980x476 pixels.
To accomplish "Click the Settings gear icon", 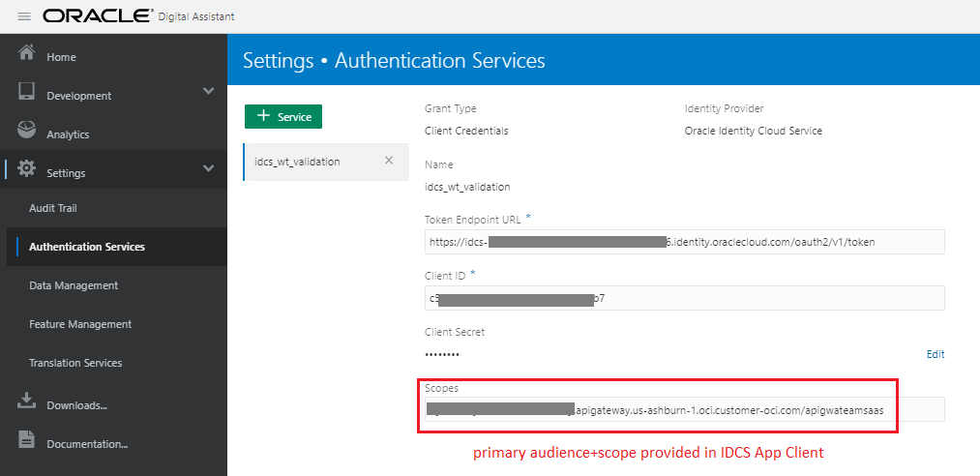I will click(x=27, y=168).
